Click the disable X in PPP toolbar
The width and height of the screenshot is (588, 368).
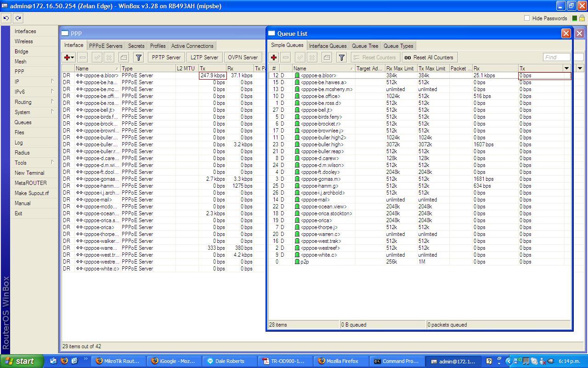click(x=109, y=57)
